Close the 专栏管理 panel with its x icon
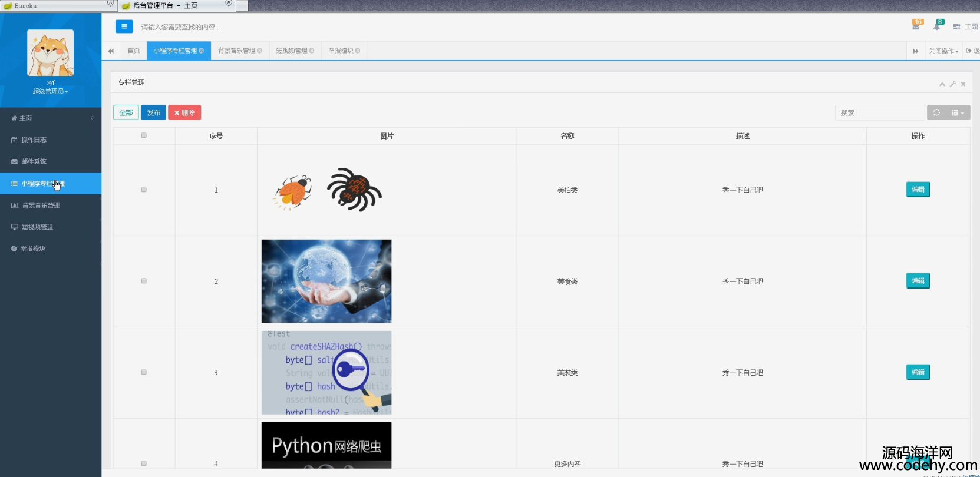The width and height of the screenshot is (980, 477). (x=963, y=84)
